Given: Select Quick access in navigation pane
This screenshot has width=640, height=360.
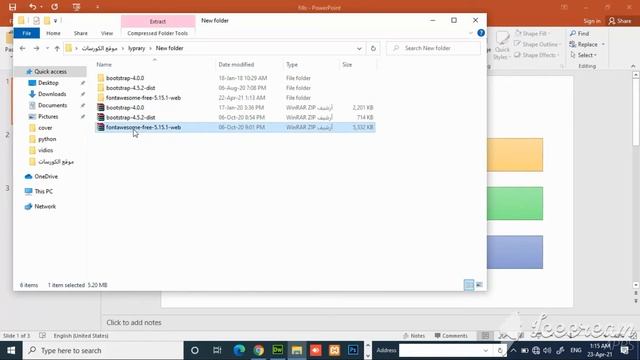Looking at the screenshot, I should pos(50,71).
